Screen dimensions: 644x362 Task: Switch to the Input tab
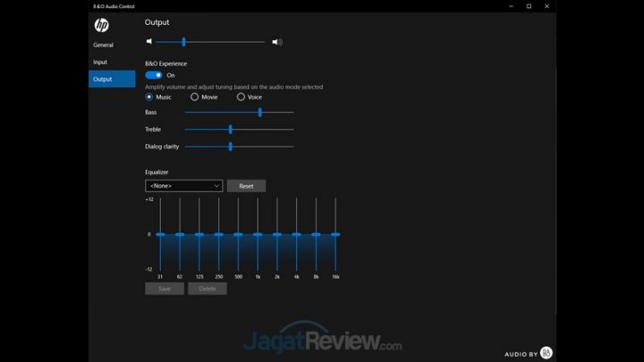tap(100, 62)
